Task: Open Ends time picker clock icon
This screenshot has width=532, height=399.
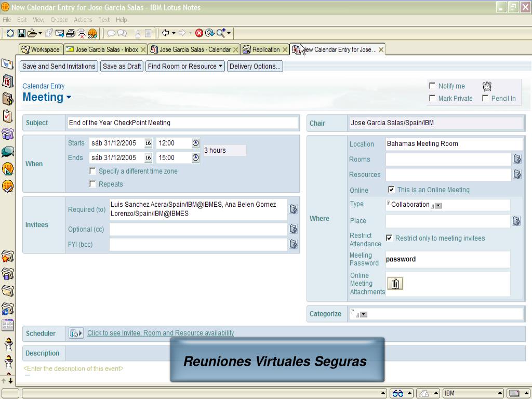Action: [x=196, y=158]
